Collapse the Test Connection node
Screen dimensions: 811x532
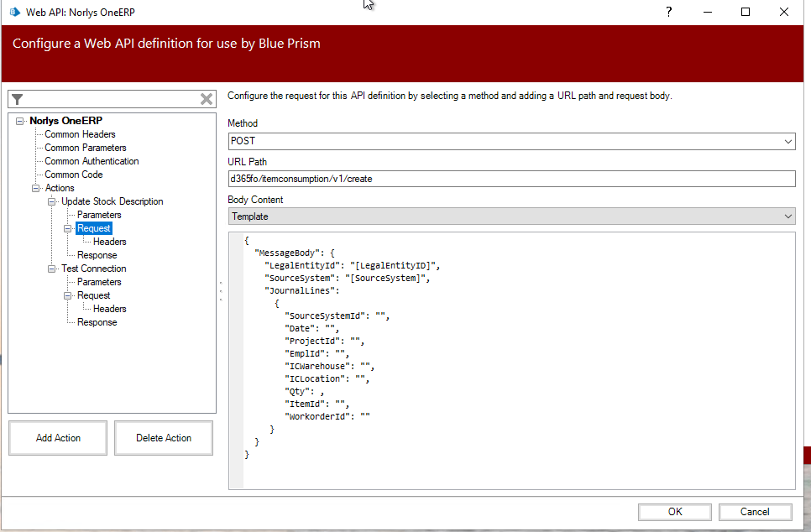(52, 269)
